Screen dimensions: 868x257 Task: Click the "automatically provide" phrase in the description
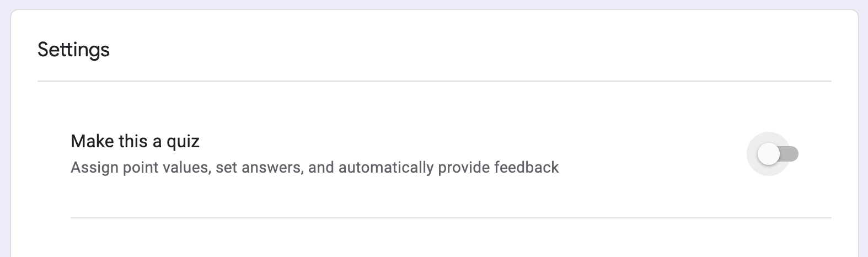[386, 167]
